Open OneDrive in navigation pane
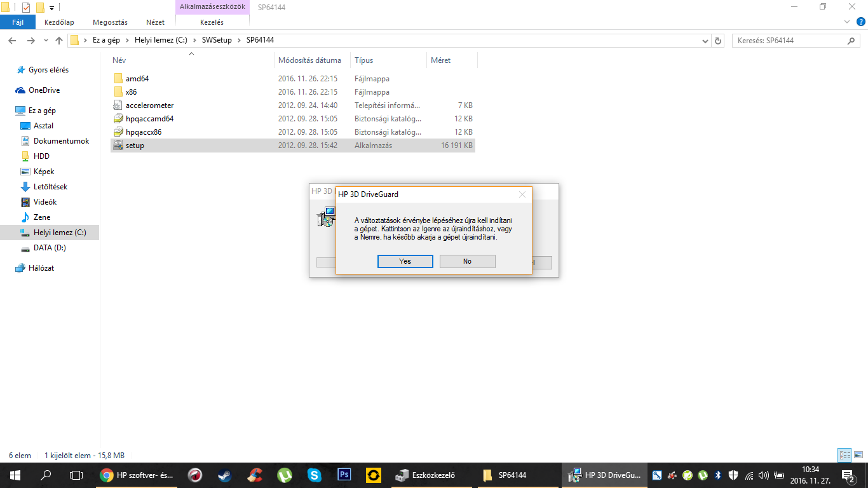The width and height of the screenshot is (868, 488). click(x=44, y=90)
